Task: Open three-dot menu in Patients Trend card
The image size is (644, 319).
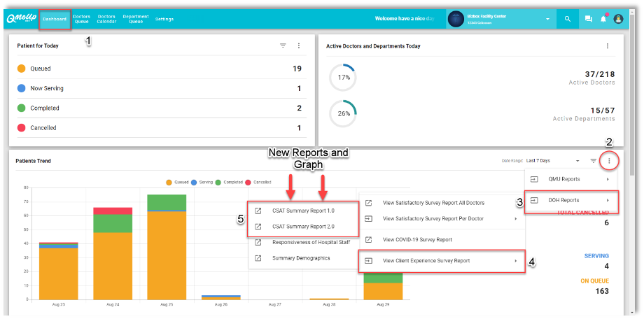Action: (609, 161)
